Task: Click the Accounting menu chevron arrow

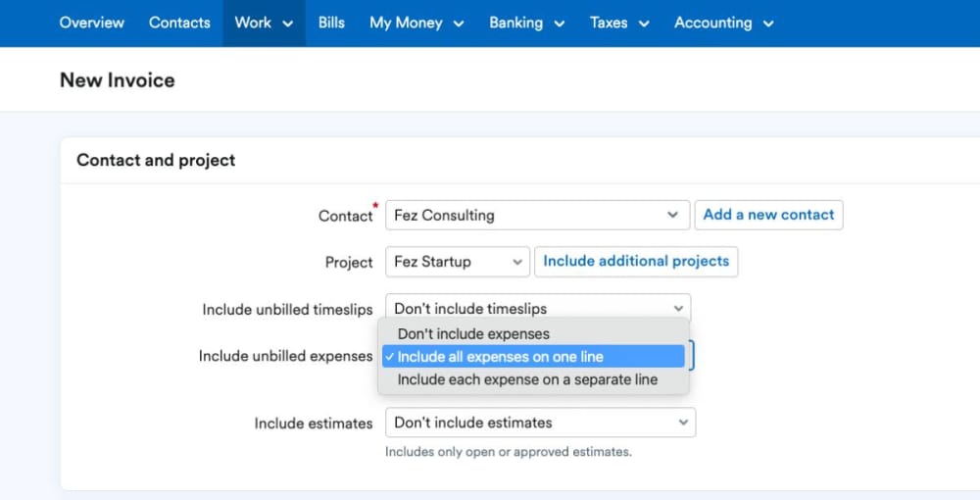Action: 768,24
